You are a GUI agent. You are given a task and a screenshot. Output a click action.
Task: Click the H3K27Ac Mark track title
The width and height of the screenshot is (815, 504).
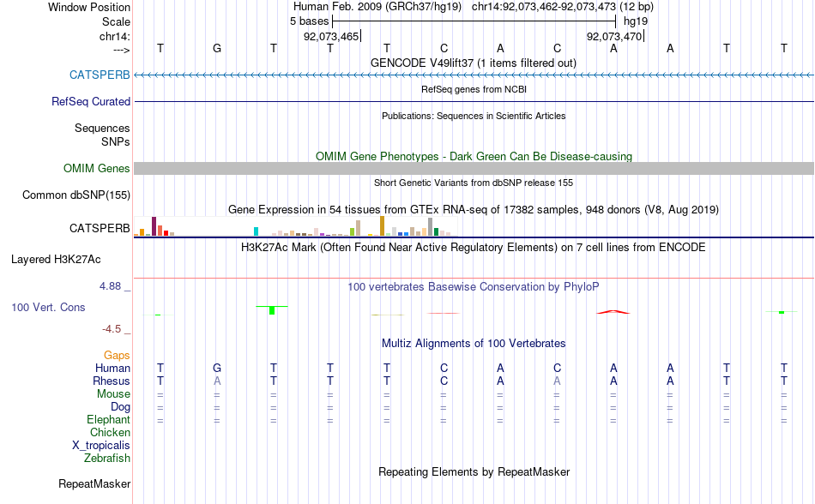pos(473,247)
